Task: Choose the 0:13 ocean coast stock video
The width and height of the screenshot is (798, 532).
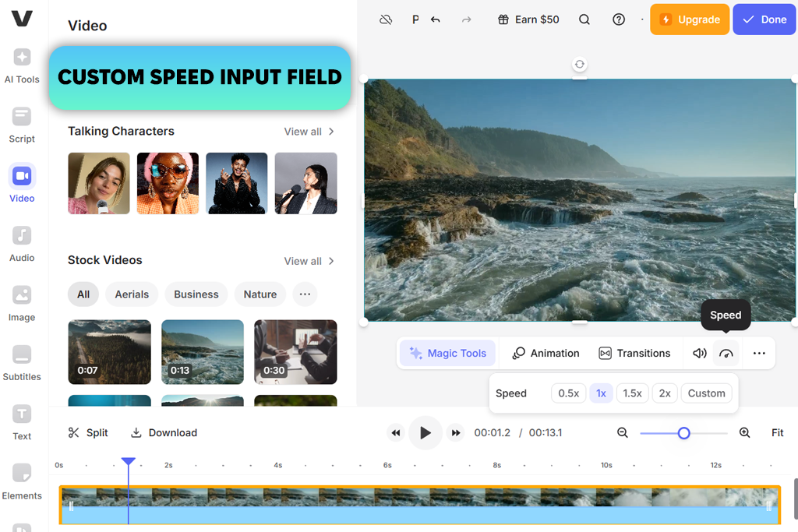Action: 203,352
